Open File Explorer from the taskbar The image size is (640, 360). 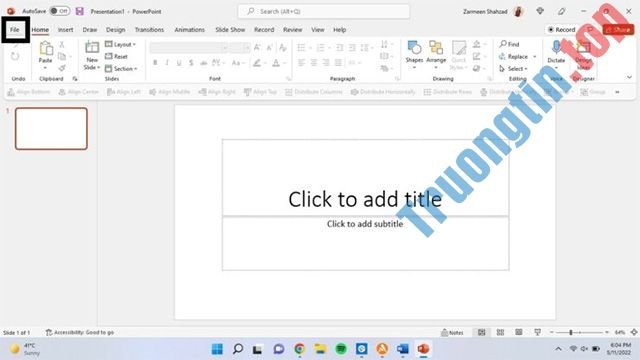pyautogui.click(x=320, y=349)
